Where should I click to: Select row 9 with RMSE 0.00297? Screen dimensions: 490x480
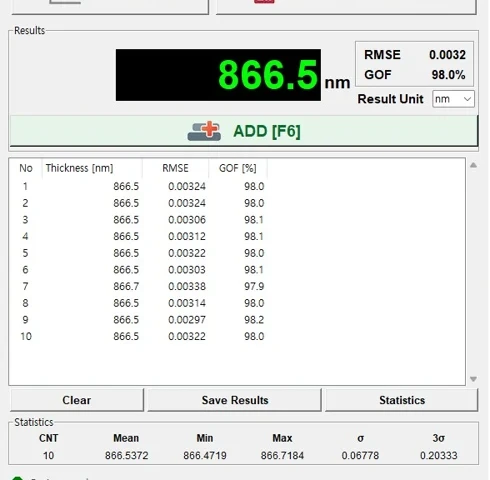[x=138, y=320]
